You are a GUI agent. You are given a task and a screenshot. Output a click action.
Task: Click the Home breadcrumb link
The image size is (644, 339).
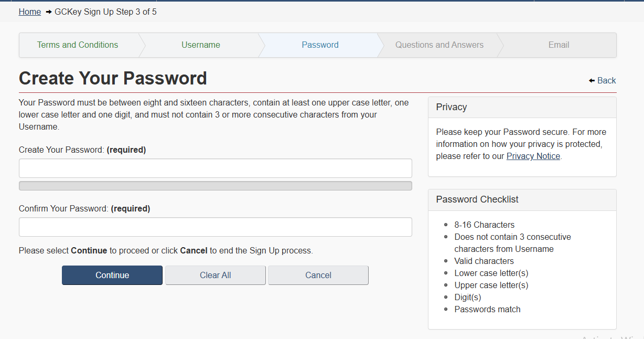(x=30, y=12)
